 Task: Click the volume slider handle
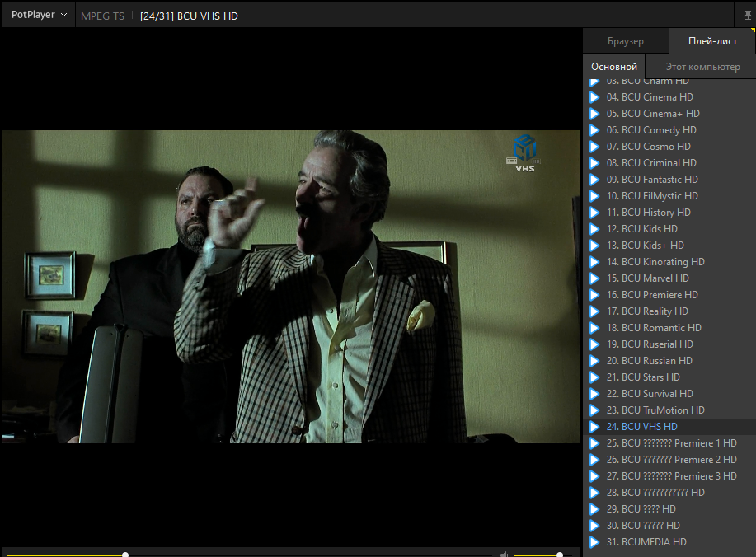(560, 555)
